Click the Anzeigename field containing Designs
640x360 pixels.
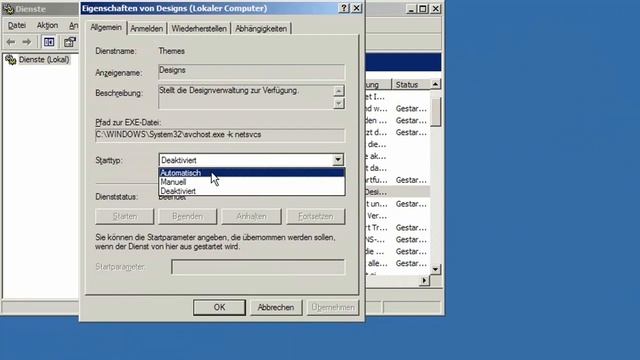coord(251,71)
